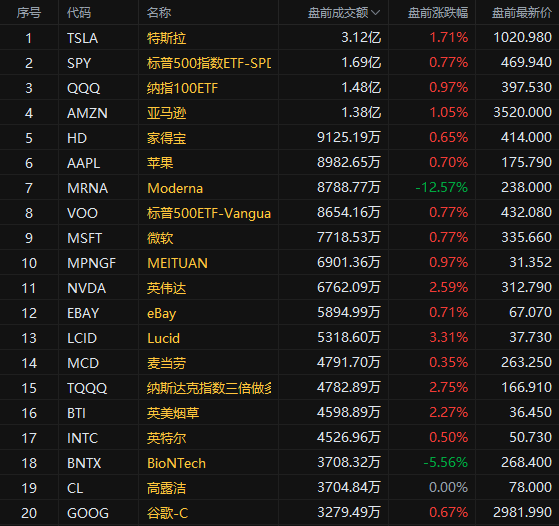Sort by 盘前成交额 column arrow
The image size is (559, 526).
click(x=375, y=13)
